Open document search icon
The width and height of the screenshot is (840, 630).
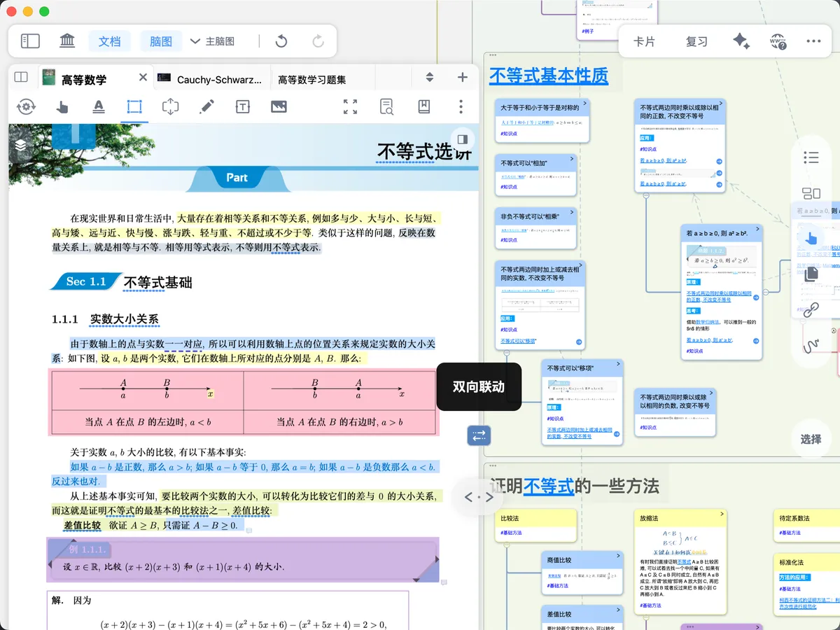point(387,106)
